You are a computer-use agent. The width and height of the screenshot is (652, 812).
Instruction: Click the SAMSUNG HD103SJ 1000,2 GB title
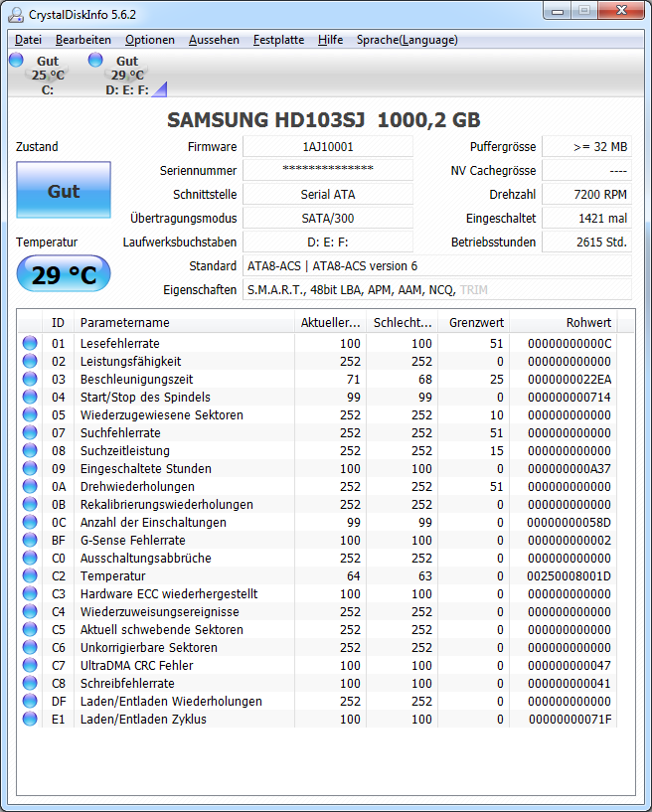click(x=324, y=119)
